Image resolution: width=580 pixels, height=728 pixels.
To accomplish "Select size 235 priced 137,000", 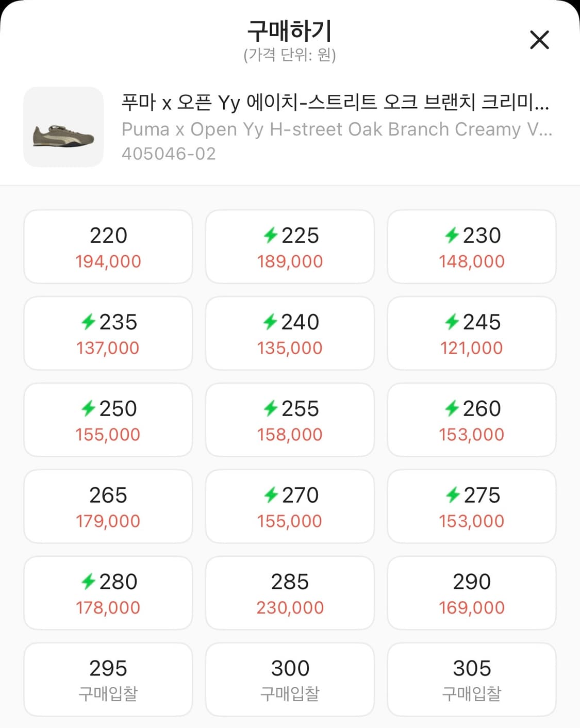I will (x=108, y=334).
